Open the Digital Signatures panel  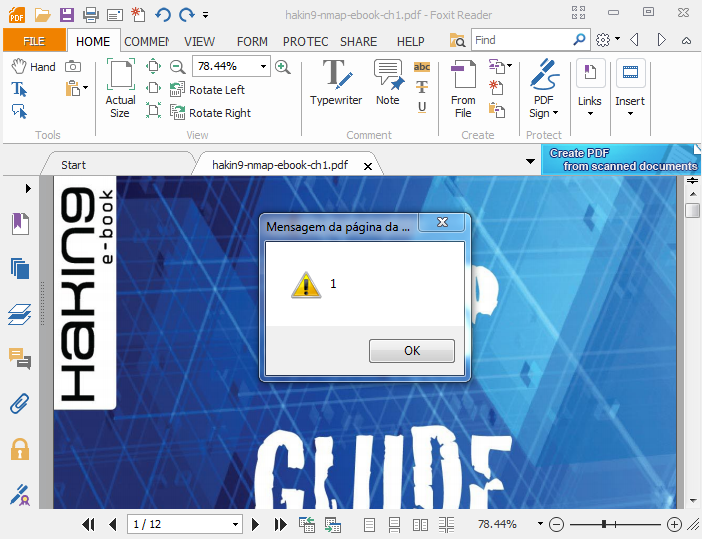point(20,495)
